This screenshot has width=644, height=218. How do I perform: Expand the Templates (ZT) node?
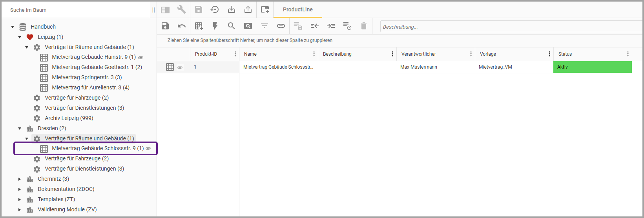[20, 200]
